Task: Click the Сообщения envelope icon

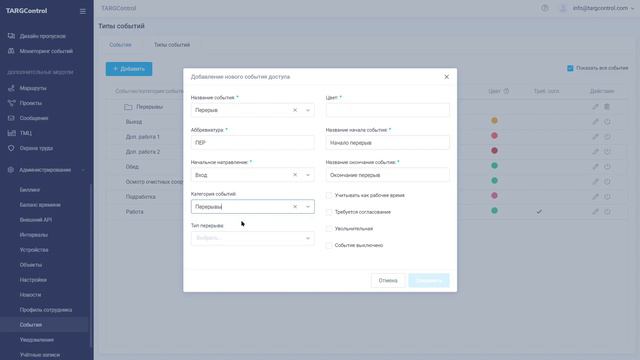Action: point(11,118)
